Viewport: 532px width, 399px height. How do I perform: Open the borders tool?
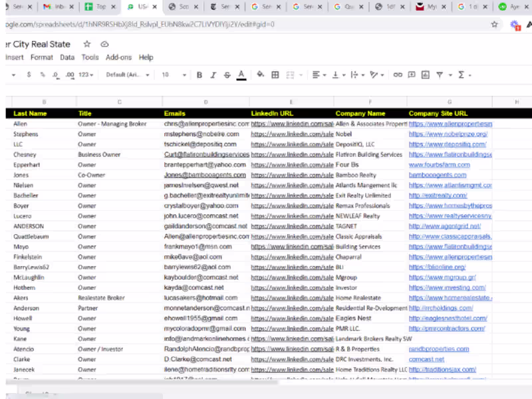(275, 75)
